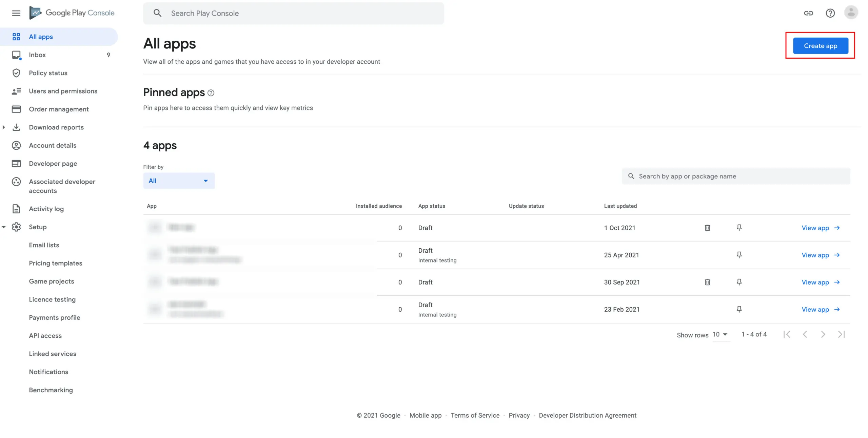View app updated 1 Oct 2021
Image resolution: width=868 pixels, height=438 pixels.
coord(821,228)
